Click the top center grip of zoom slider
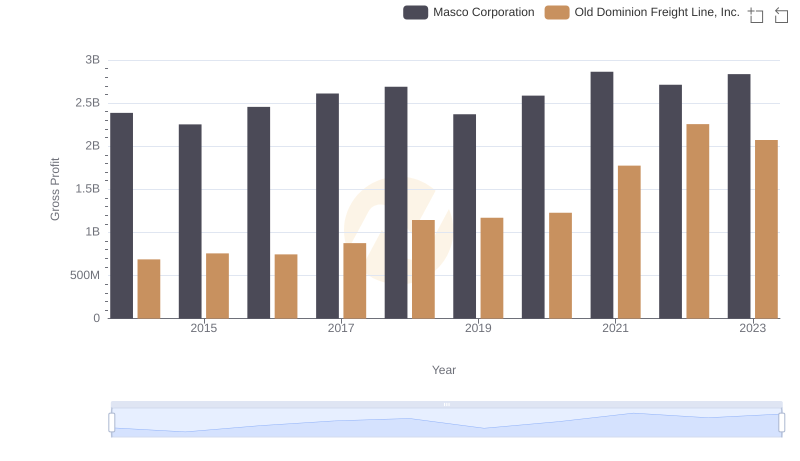Viewport: 800px width, 461px height. (x=446, y=404)
